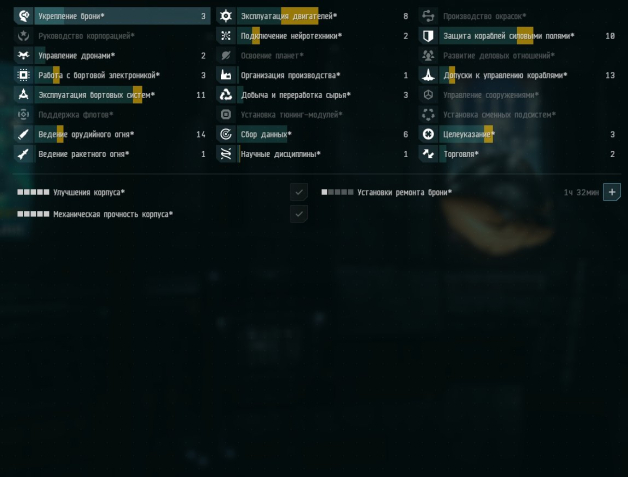
Task: Click the Целеуказание crosshair icon
Action: pyautogui.click(x=428, y=134)
